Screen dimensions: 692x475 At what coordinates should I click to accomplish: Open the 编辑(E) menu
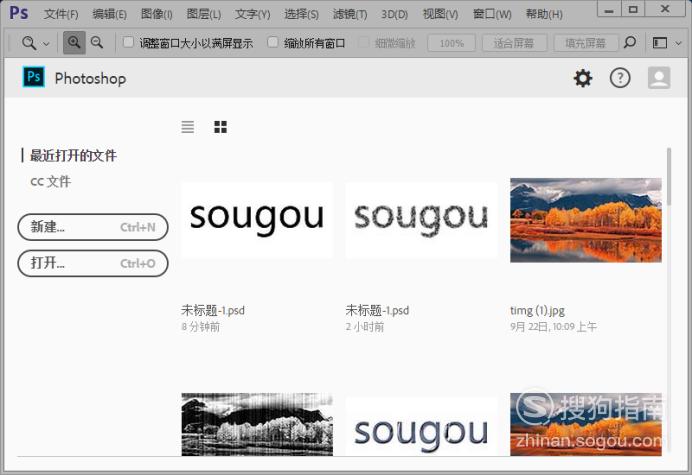(109, 15)
